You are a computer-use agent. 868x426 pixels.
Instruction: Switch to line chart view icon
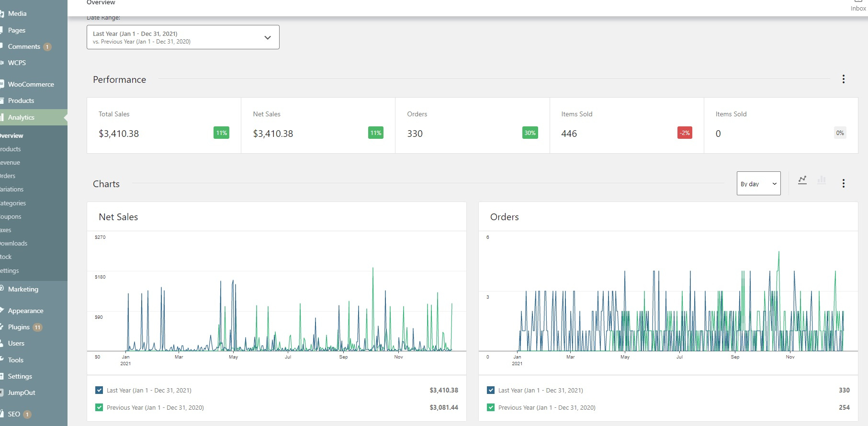802,180
